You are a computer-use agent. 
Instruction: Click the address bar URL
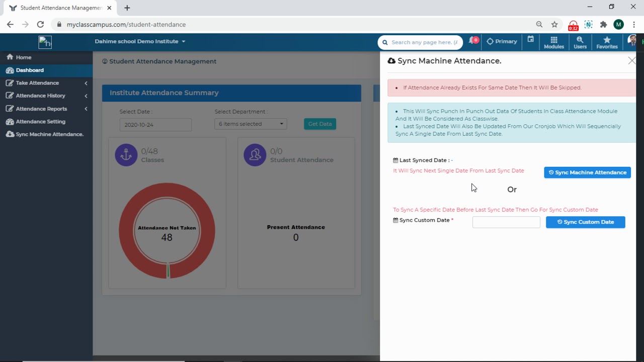(x=126, y=24)
